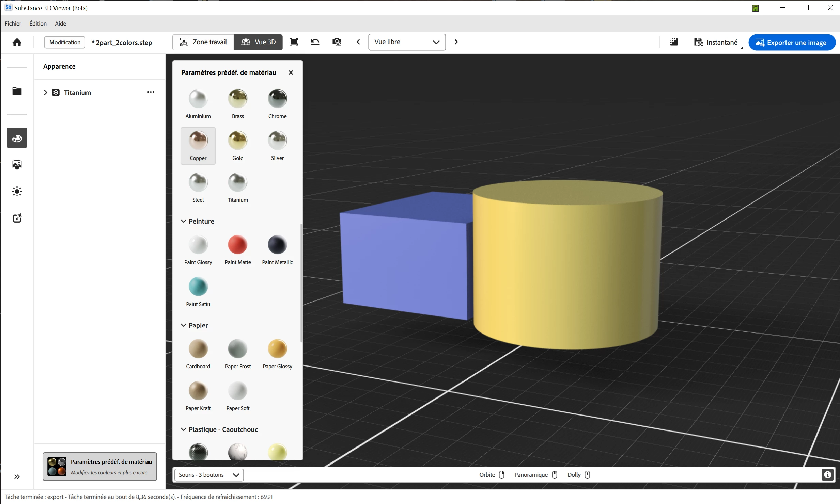The image size is (840, 504).
Task: Open the lighting sun sidebar icon
Action: coord(17,191)
